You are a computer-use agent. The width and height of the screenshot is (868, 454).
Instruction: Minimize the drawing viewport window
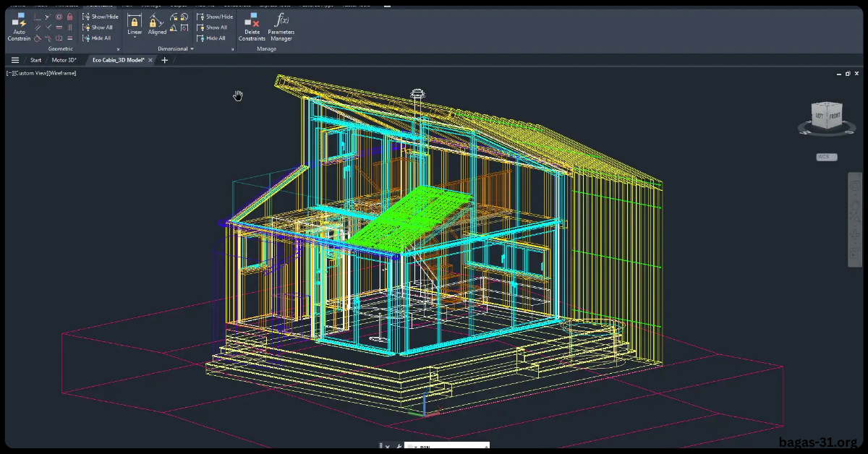point(839,74)
